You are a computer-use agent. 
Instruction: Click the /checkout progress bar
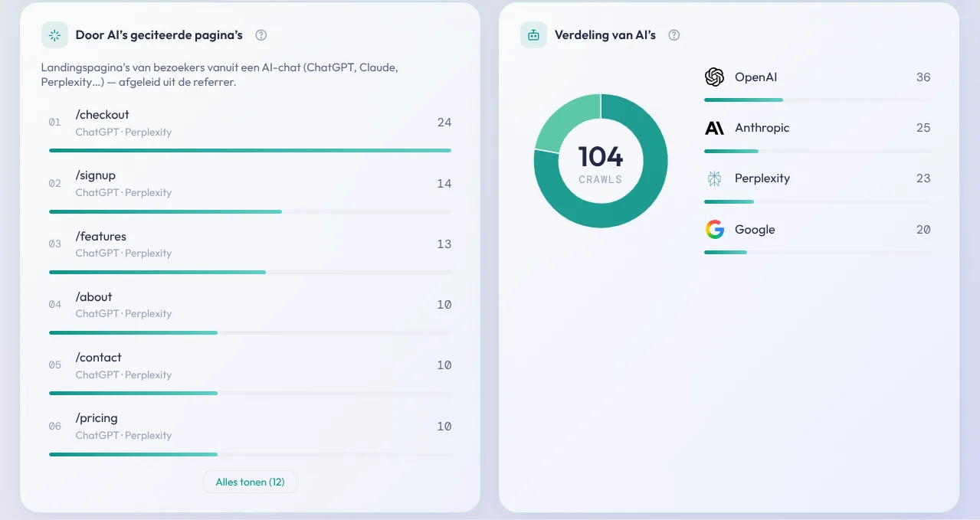pyautogui.click(x=250, y=150)
